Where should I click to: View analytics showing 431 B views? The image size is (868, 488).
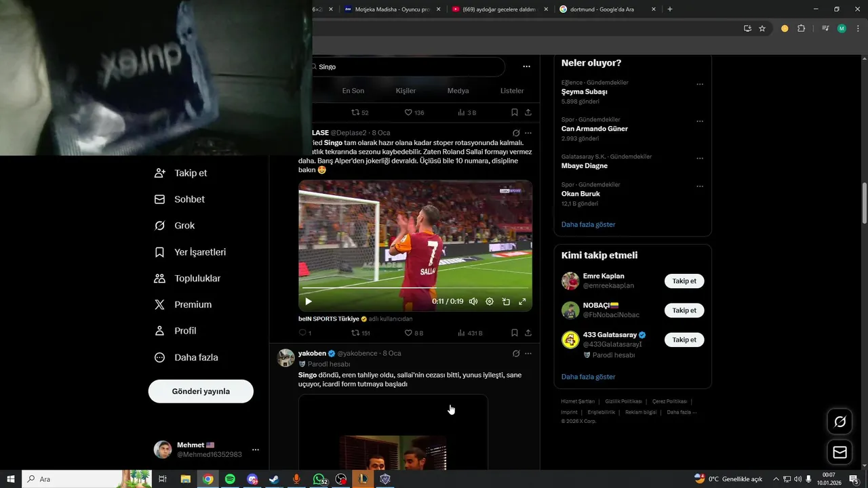click(x=470, y=333)
